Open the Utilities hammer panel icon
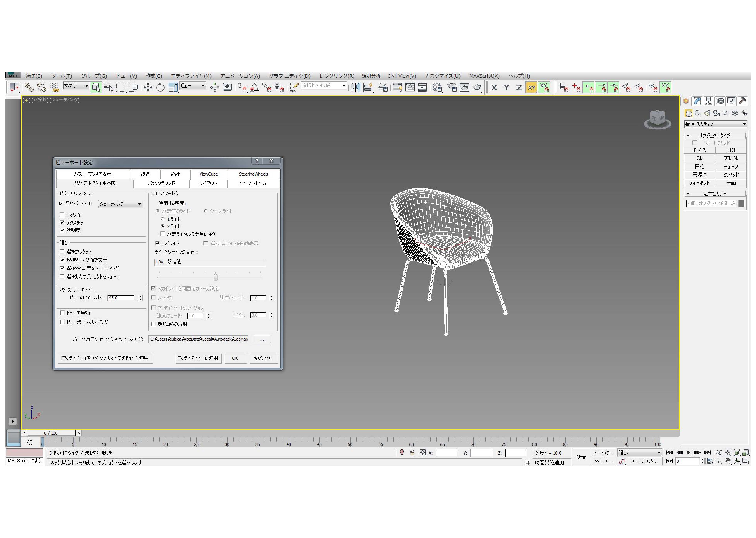This screenshot has height=538, width=756. point(742,101)
